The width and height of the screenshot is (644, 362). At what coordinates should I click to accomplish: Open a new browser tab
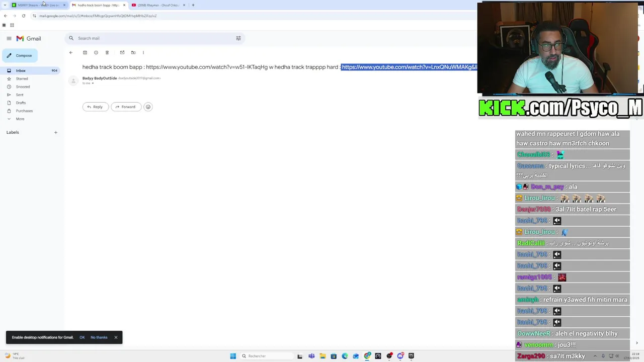click(193, 5)
